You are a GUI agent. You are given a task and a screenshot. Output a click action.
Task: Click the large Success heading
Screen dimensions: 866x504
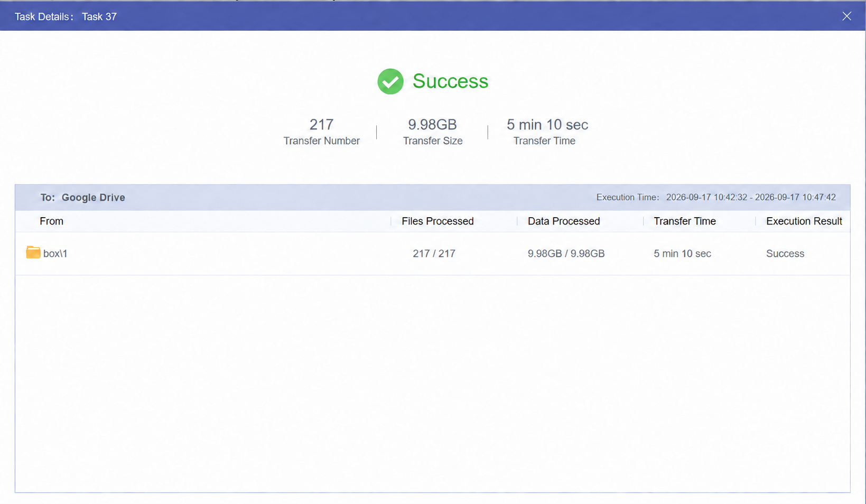click(450, 81)
